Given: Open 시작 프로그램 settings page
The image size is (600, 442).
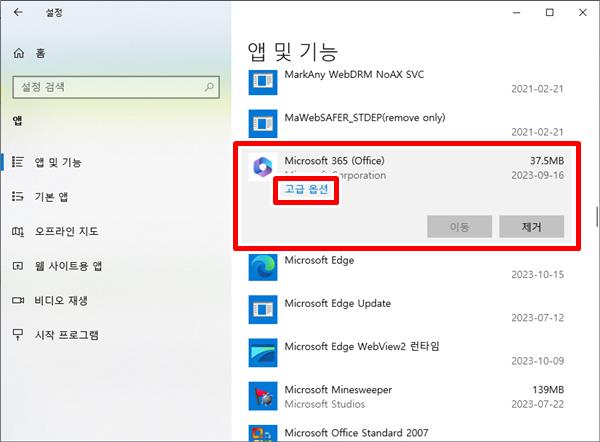Looking at the screenshot, I should click(67, 335).
